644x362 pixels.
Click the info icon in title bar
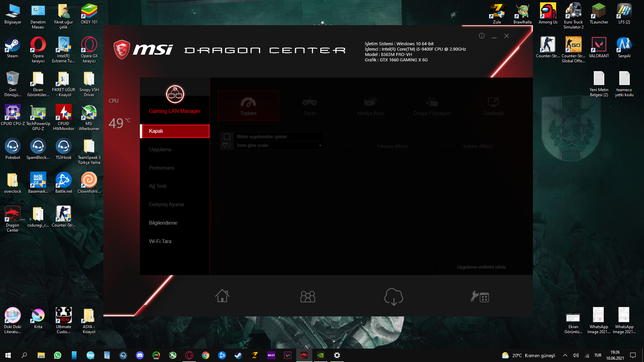(482, 36)
